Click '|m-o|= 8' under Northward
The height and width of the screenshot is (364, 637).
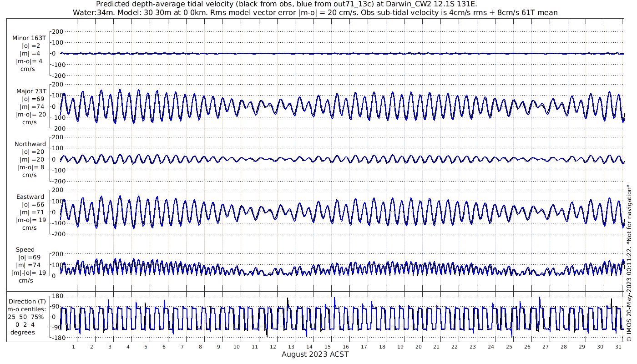(30, 167)
